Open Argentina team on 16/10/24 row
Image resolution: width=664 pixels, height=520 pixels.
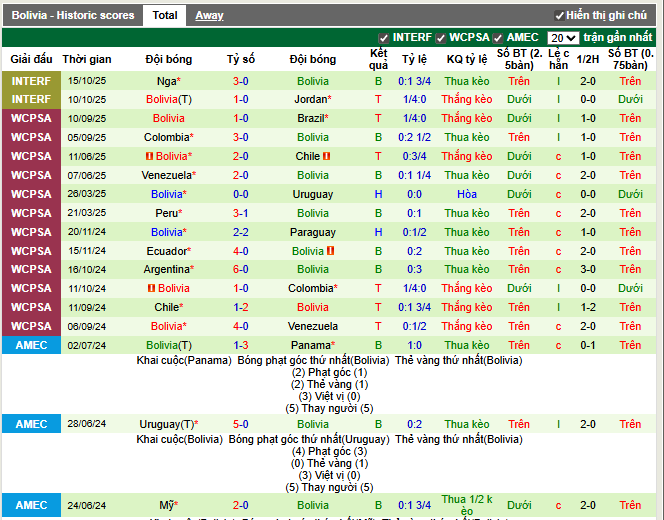click(166, 269)
